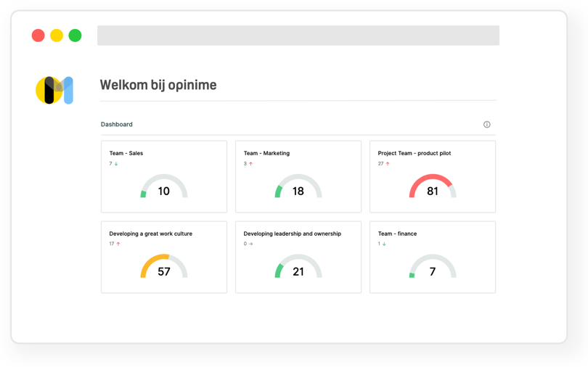This screenshot has width=588, height=367.
Task: Open the Team - finance card title
Action: click(x=397, y=234)
